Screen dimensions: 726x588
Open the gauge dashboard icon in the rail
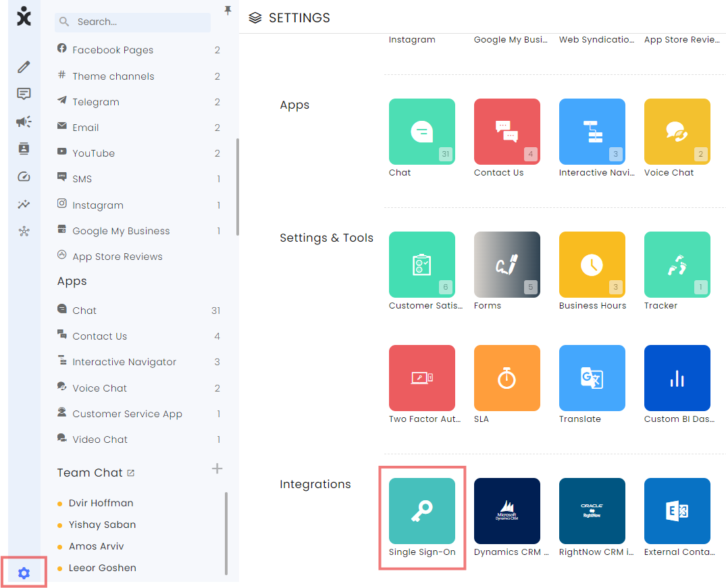tap(24, 176)
